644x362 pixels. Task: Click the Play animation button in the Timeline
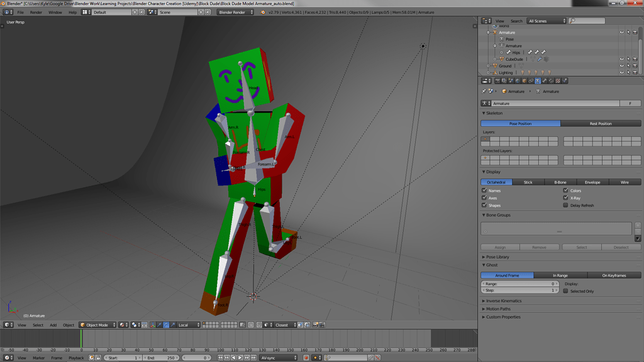(x=240, y=358)
